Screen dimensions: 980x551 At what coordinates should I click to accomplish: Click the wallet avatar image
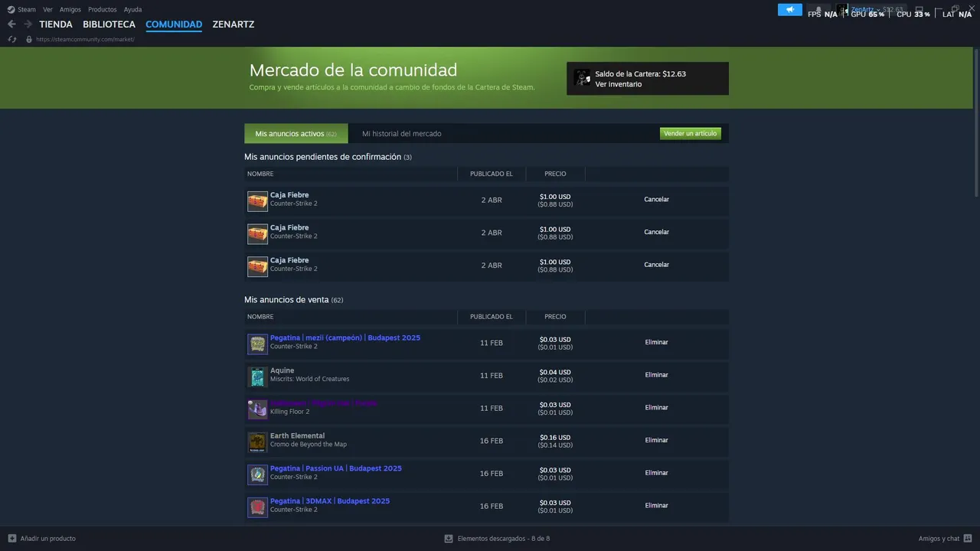pyautogui.click(x=583, y=79)
